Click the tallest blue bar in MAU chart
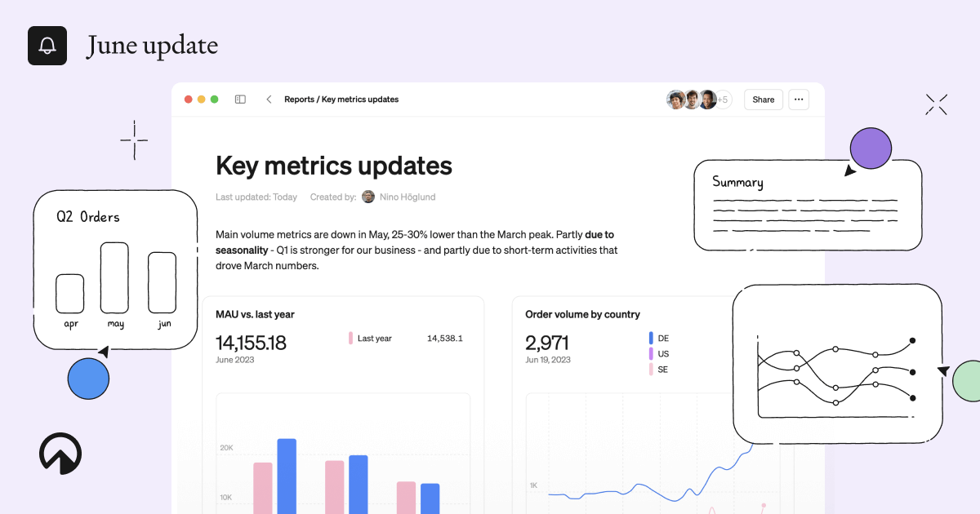 pos(287,476)
